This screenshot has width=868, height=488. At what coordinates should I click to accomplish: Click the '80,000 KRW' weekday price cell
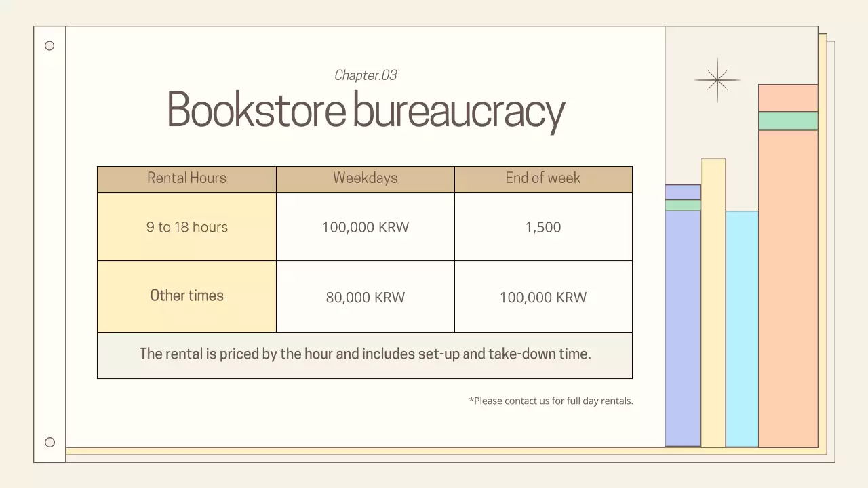365,297
